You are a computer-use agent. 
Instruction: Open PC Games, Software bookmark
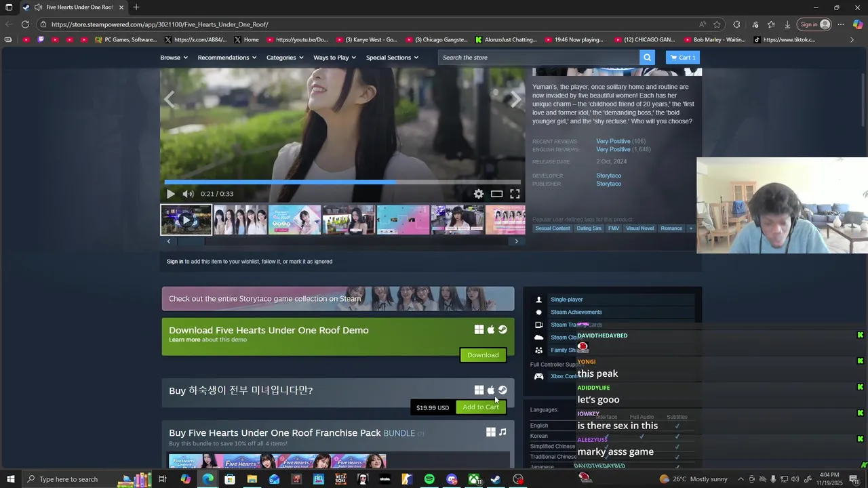pyautogui.click(x=126, y=40)
